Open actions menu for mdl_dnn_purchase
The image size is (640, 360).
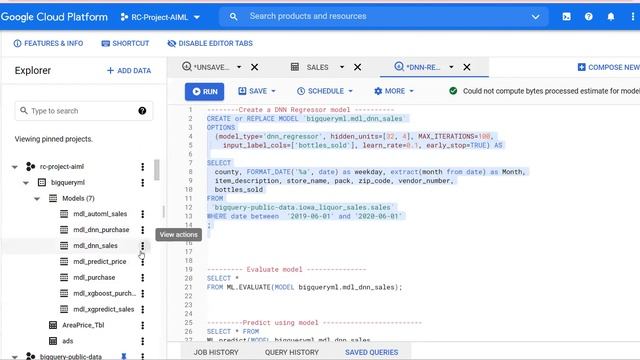tap(142, 230)
